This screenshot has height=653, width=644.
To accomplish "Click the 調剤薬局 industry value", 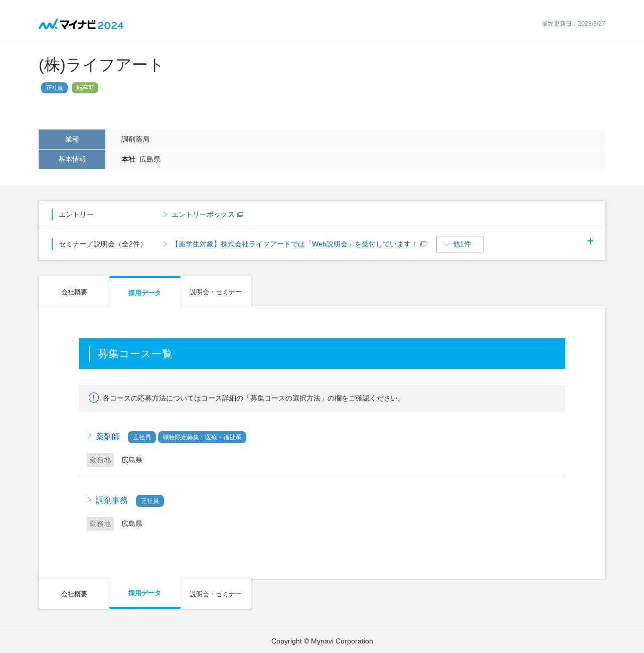I will click(135, 139).
